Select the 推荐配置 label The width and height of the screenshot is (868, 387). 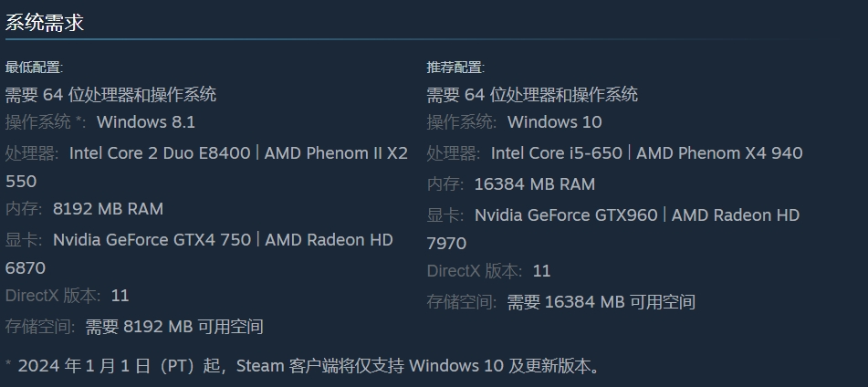click(x=455, y=68)
